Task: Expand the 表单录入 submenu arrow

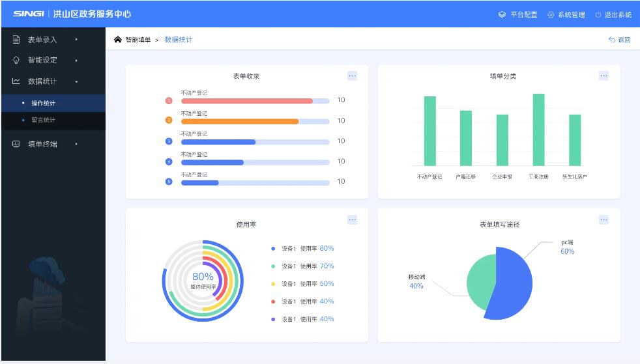Action: click(76, 40)
